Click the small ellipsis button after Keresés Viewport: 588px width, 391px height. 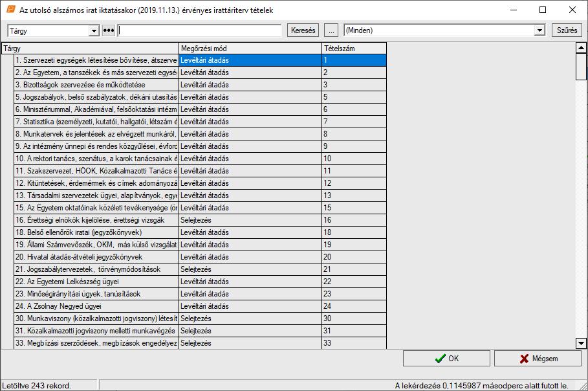(x=331, y=30)
